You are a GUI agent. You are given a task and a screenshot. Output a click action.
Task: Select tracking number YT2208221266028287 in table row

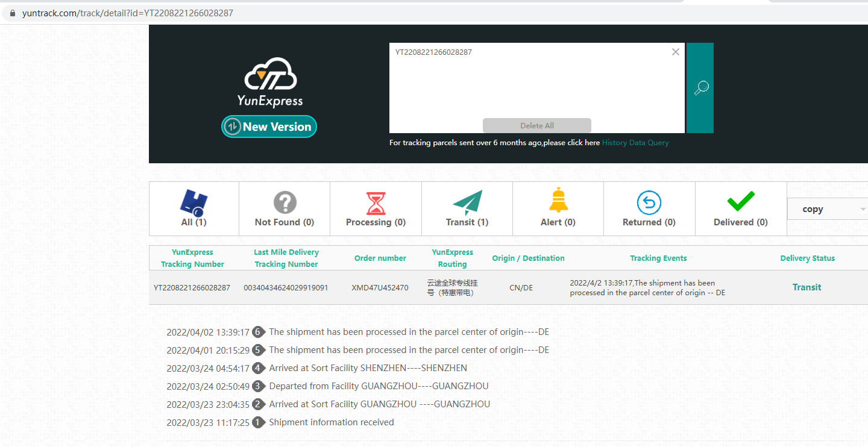coord(192,288)
